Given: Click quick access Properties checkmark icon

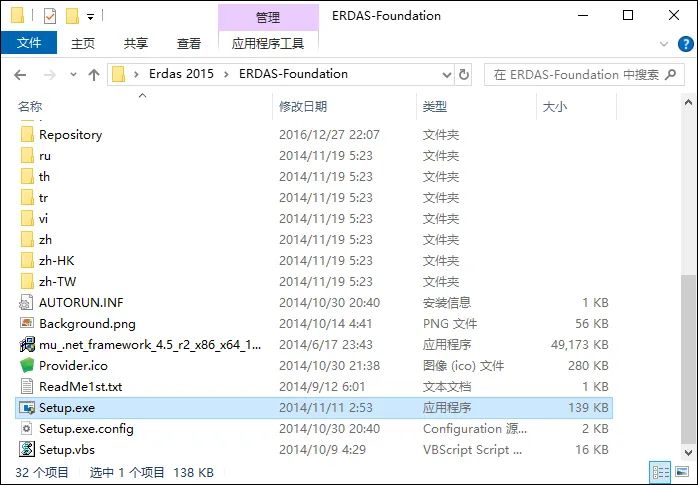Looking at the screenshot, I should (x=50, y=16).
